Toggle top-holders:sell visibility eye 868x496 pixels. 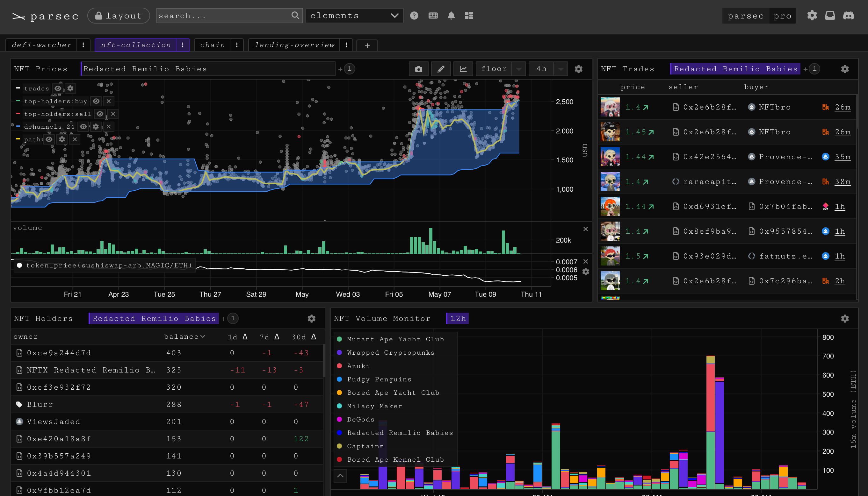pyautogui.click(x=100, y=114)
